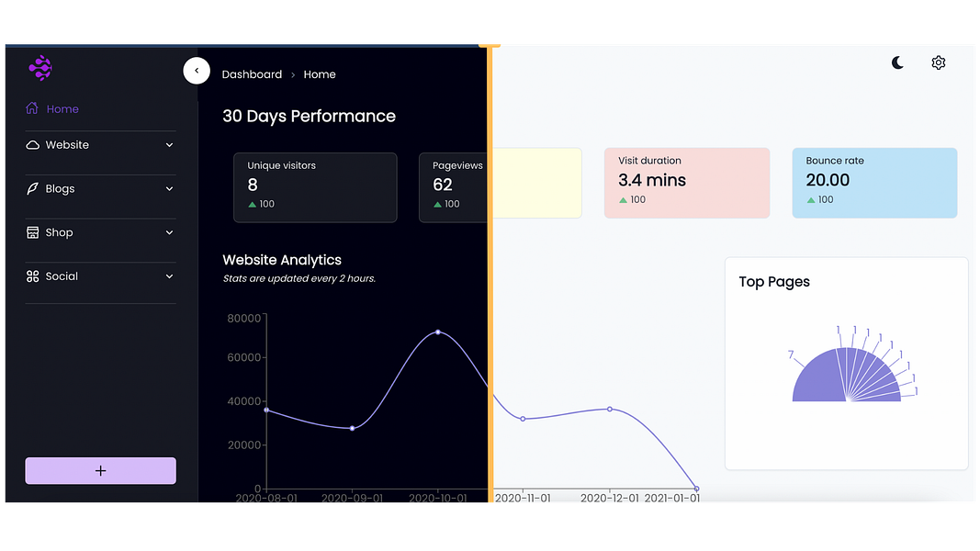
Task: Collapse sidebar with the back arrow button
Action: pyautogui.click(x=197, y=71)
